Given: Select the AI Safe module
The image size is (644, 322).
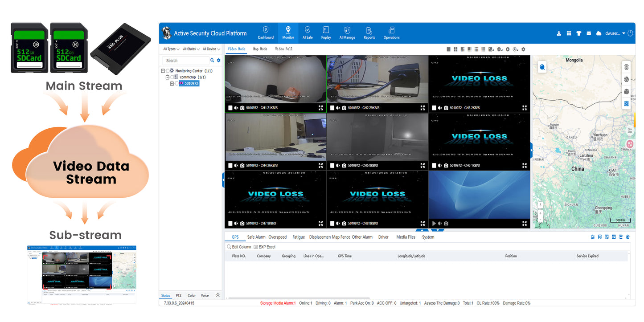Looking at the screenshot, I should [308, 33].
